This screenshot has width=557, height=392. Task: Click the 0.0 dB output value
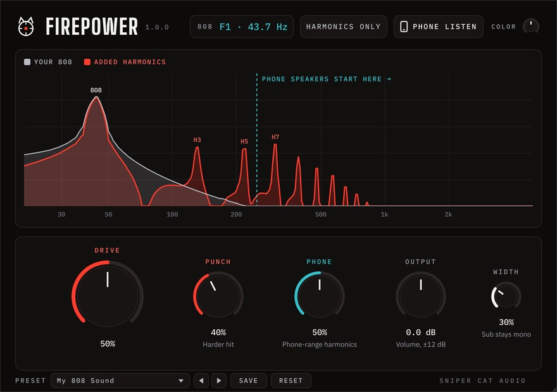click(x=420, y=333)
